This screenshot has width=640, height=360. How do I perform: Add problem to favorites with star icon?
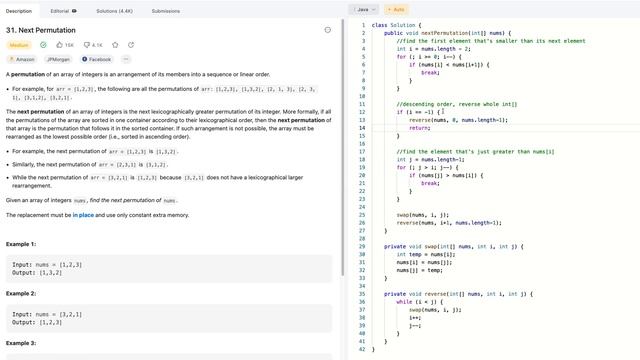pos(115,45)
